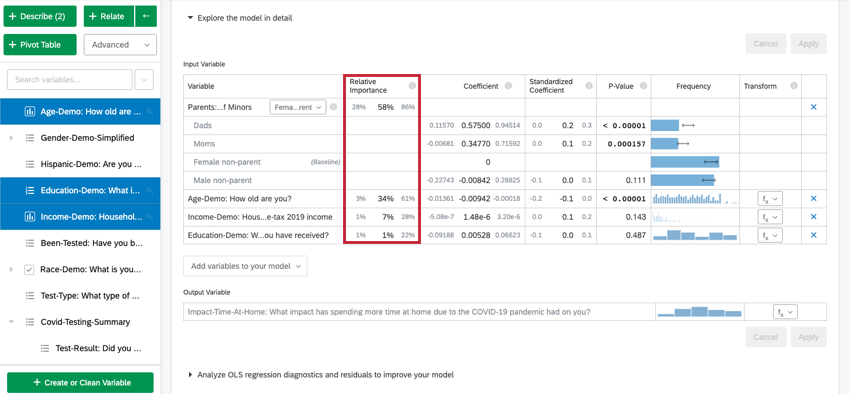The width and height of the screenshot is (850, 394).
Task: Open the Advanced dropdown
Action: (x=120, y=45)
